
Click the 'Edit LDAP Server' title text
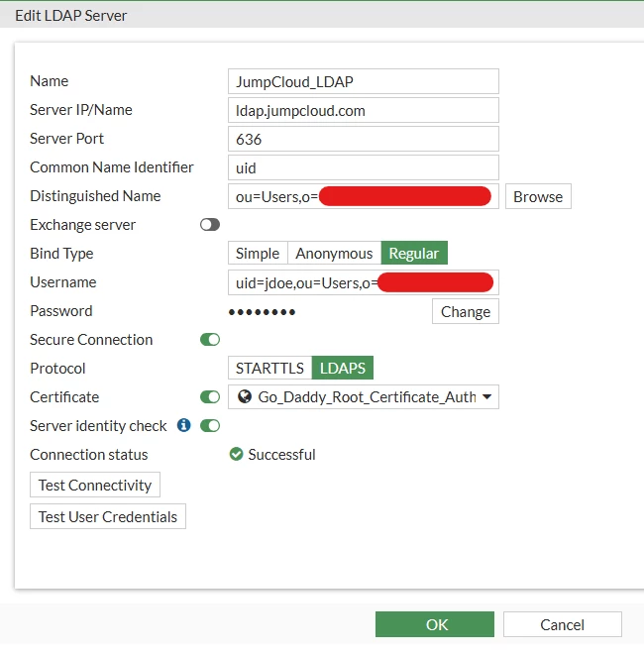click(x=71, y=16)
